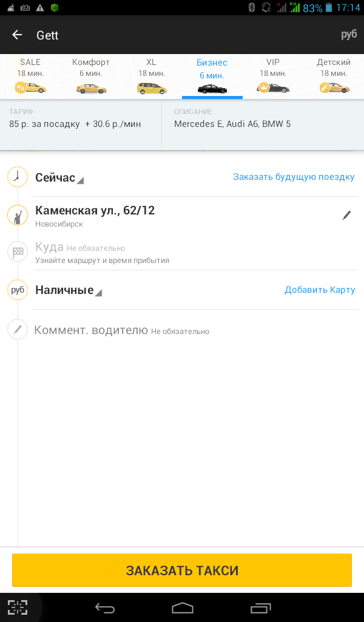Viewport: 364px width, 622px height.
Task: Open the Наличные payment dropdown
Action: click(x=69, y=290)
